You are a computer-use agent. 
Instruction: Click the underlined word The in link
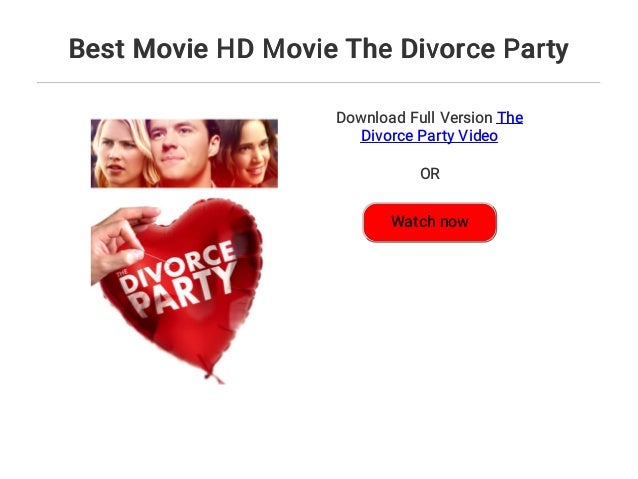coord(510,118)
